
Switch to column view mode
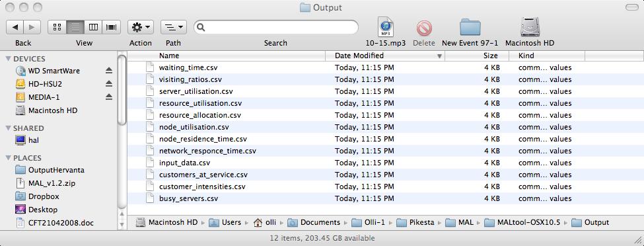[93, 27]
